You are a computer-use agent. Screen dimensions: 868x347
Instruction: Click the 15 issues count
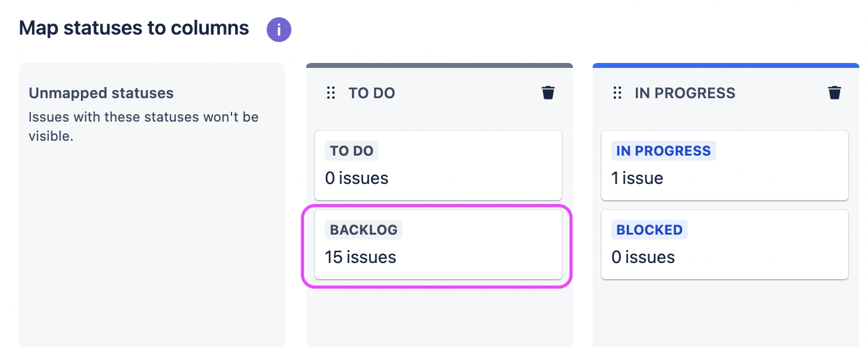[361, 257]
